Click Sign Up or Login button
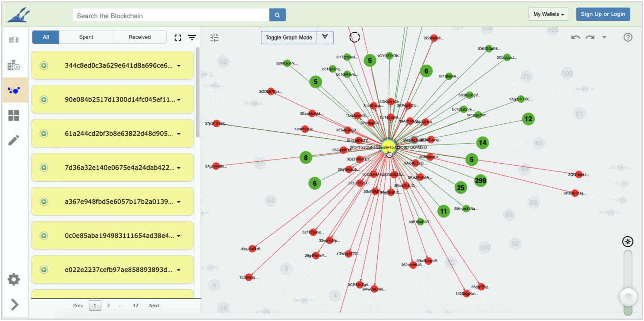The image size is (644, 321). coord(603,14)
